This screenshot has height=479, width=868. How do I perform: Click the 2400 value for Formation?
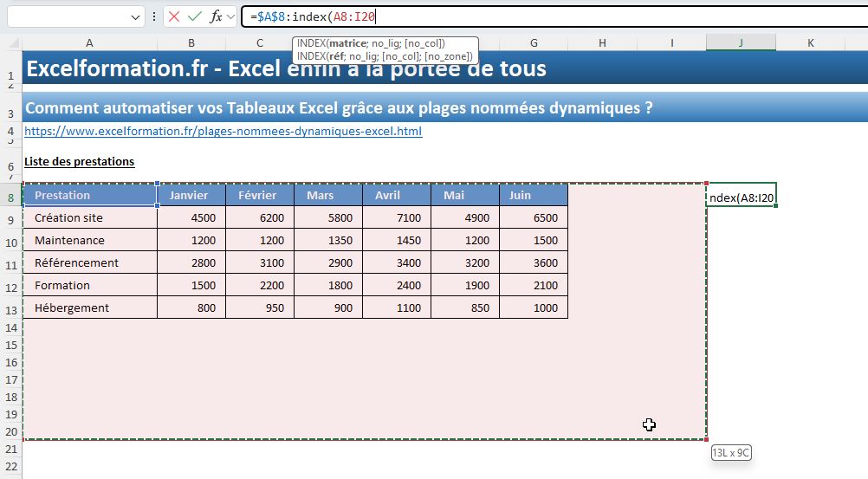pos(397,285)
